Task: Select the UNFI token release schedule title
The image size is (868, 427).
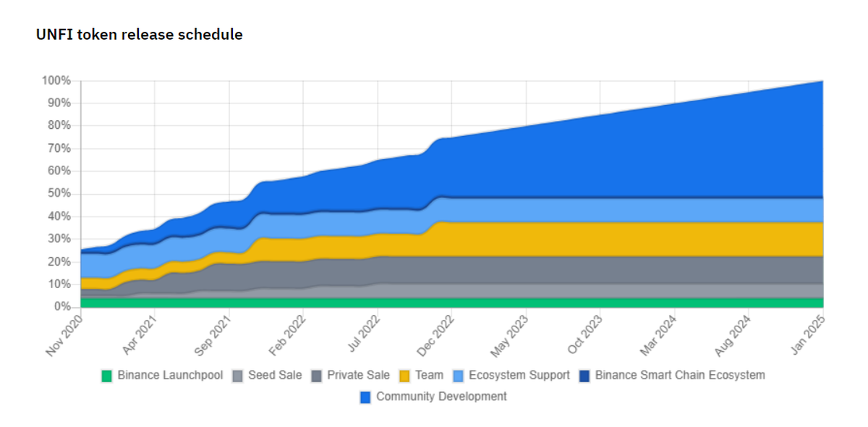Action: (x=140, y=34)
